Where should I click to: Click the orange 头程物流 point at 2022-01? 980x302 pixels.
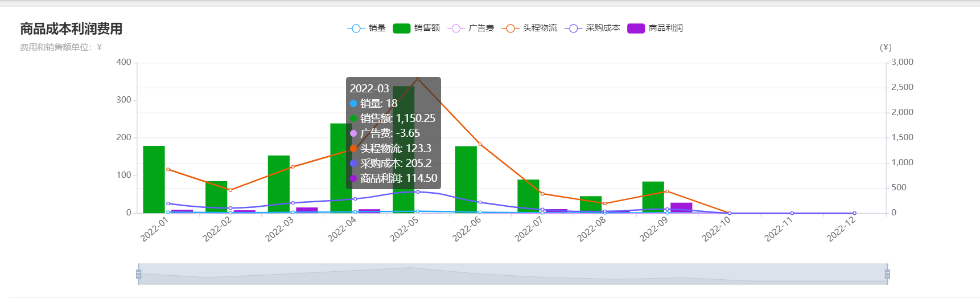[x=168, y=169]
